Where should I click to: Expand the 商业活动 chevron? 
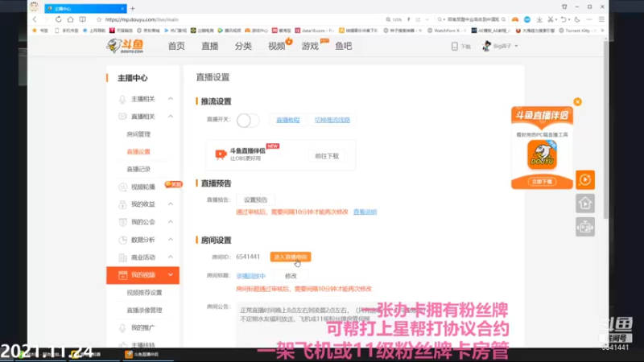click(x=171, y=257)
